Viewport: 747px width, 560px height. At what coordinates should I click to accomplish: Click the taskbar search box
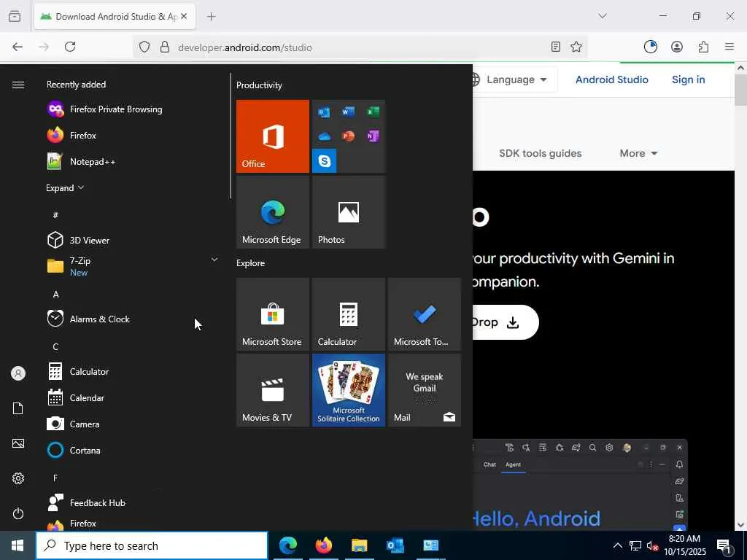pyautogui.click(x=152, y=545)
